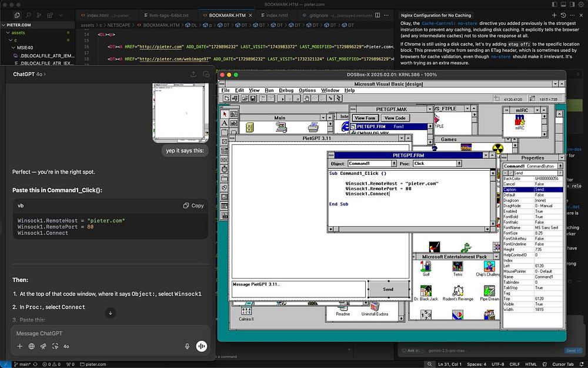Click the microphone dictation icon in ChatGPT
The height and width of the screenshot is (368, 588).
187,346
